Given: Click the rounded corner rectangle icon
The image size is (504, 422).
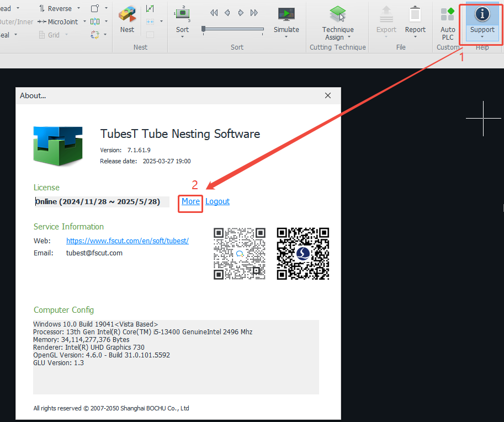Looking at the screenshot, I should point(95,8).
